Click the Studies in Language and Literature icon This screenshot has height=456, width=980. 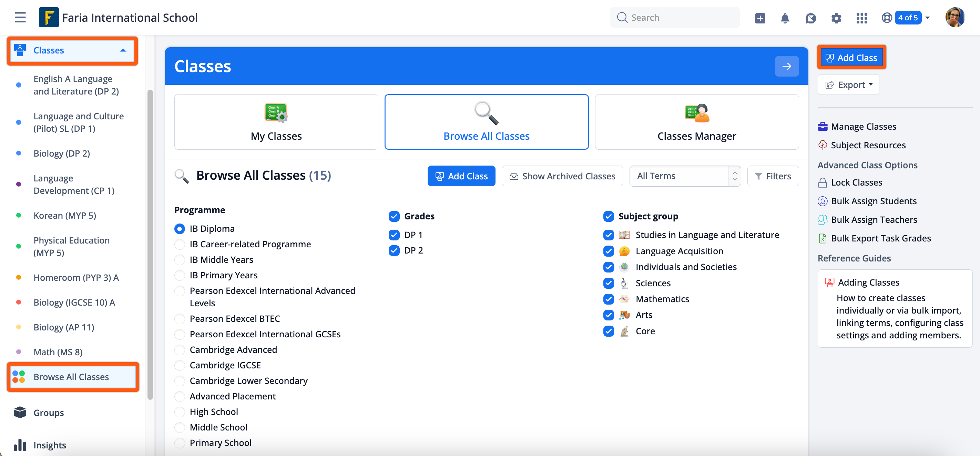point(624,235)
